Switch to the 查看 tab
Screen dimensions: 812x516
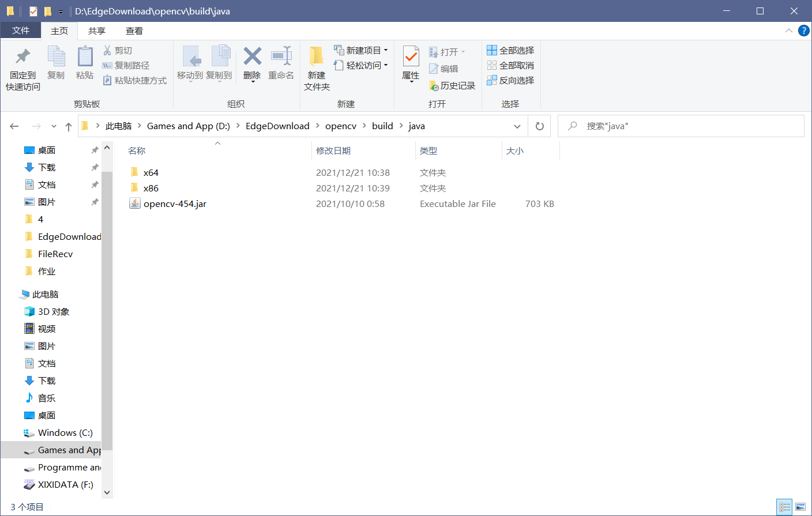[133, 31]
